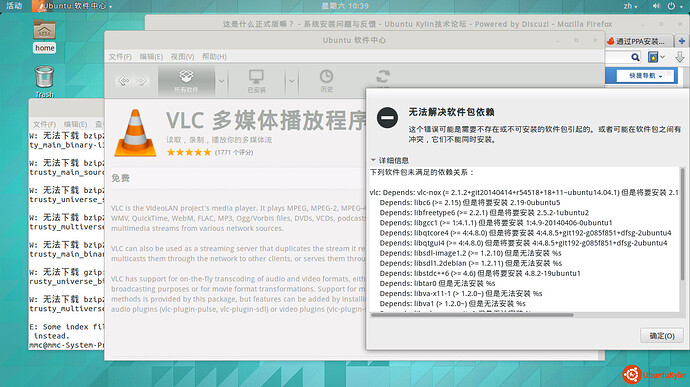The image size is (690, 387).
Task: Open 编辑(E) menu in terminal window
Action: tap(75, 124)
